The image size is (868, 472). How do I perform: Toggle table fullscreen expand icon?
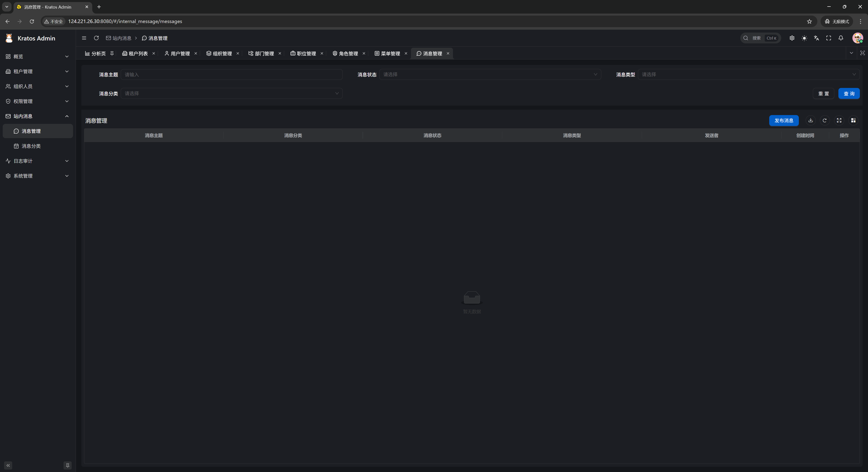839,120
